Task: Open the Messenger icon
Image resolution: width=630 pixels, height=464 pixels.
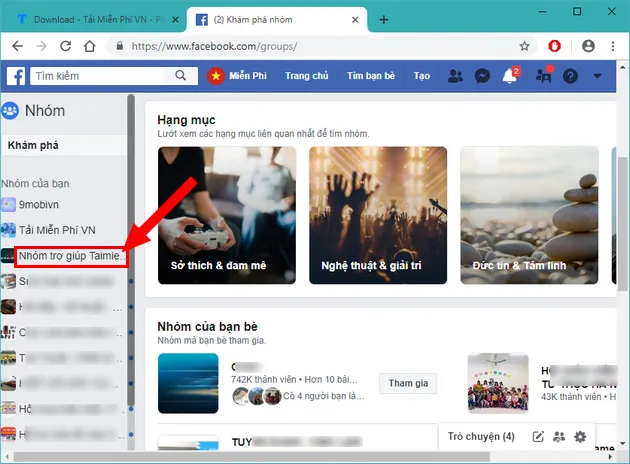Action: pos(482,76)
